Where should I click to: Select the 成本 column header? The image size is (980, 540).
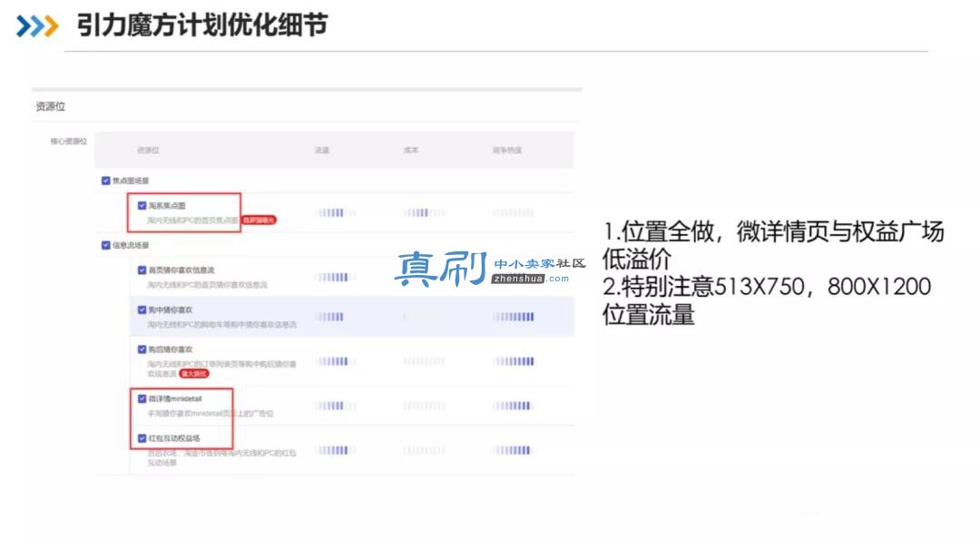click(411, 150)
